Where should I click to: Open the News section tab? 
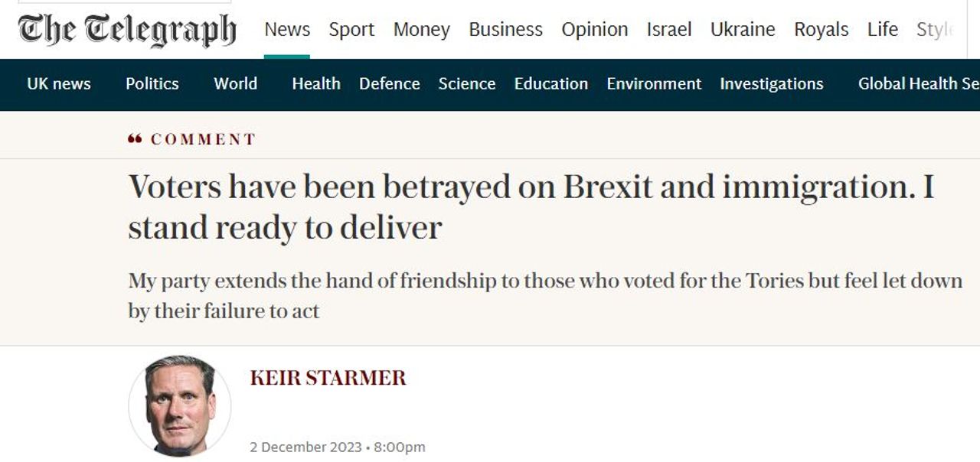click(287, 30)
